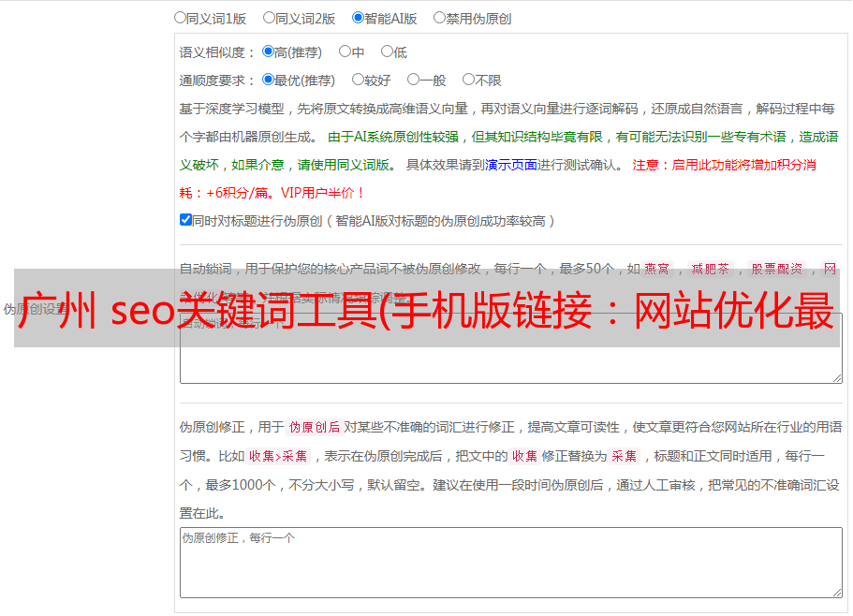Focus the 伪原创修正 text area

pos(511,563)
